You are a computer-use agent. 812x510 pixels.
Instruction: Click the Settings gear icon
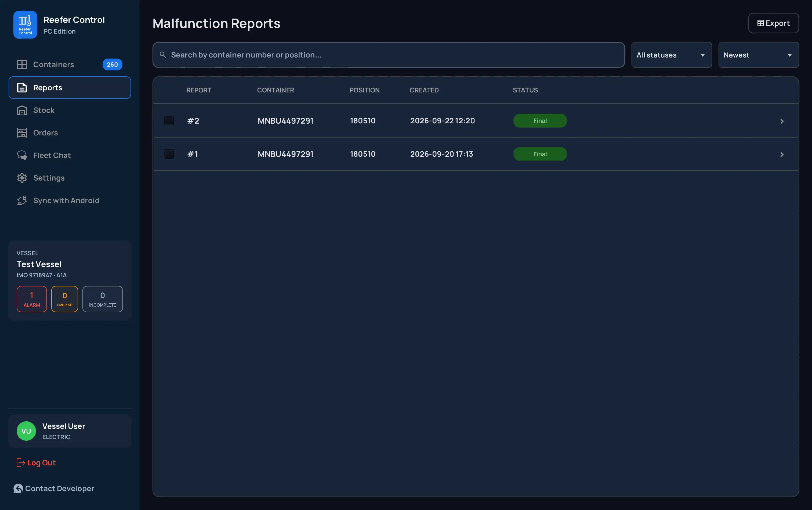22,178
